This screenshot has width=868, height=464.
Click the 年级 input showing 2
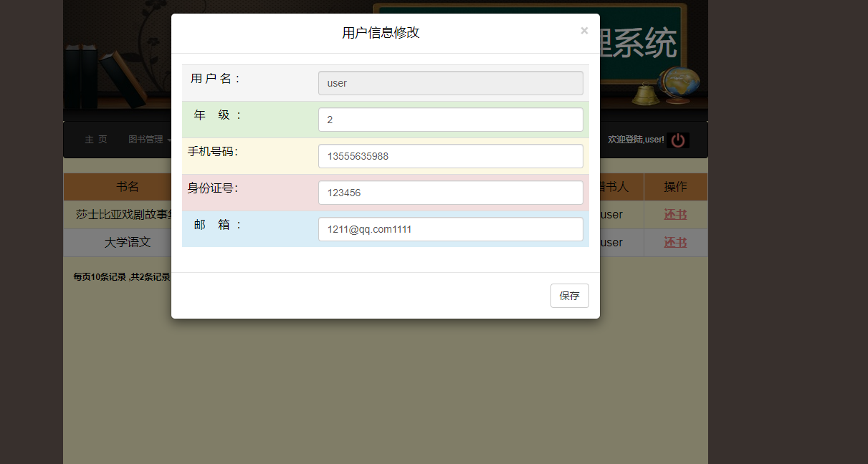tap(450, 119)
